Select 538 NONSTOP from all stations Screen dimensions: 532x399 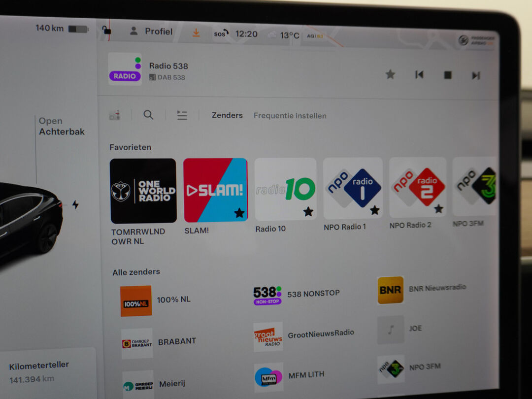pos(297,294)
